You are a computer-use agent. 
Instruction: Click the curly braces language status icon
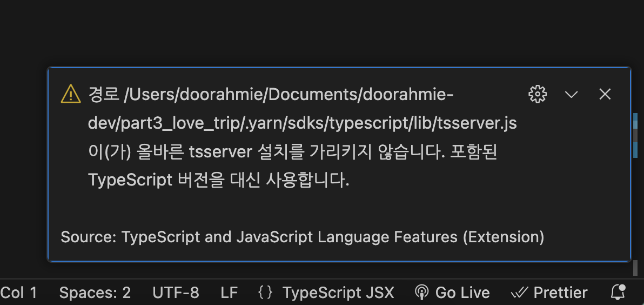click(x=265, y=293)
